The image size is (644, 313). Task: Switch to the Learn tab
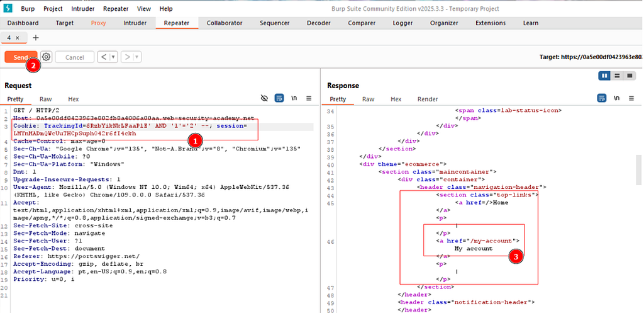click(531, 23)
